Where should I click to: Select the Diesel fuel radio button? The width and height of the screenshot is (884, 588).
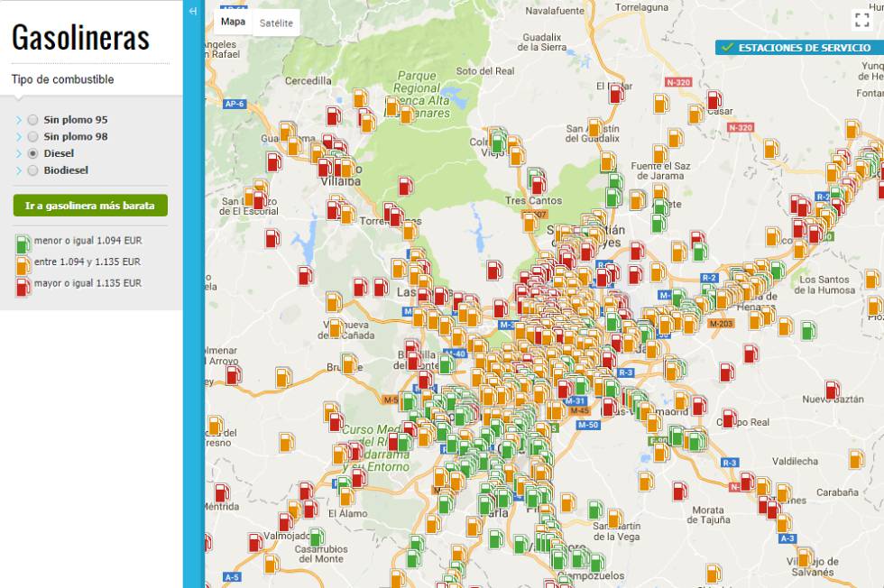click(x=33, y=153)
